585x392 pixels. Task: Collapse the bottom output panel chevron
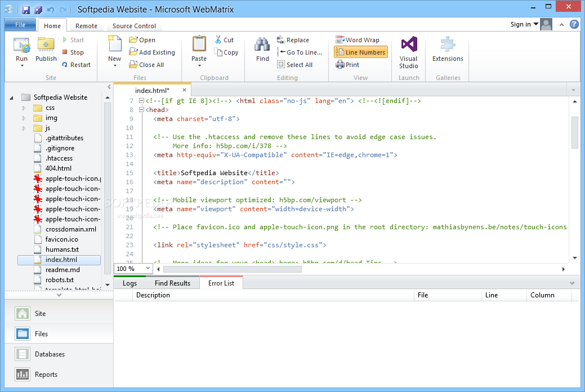[x=572, y=283]
